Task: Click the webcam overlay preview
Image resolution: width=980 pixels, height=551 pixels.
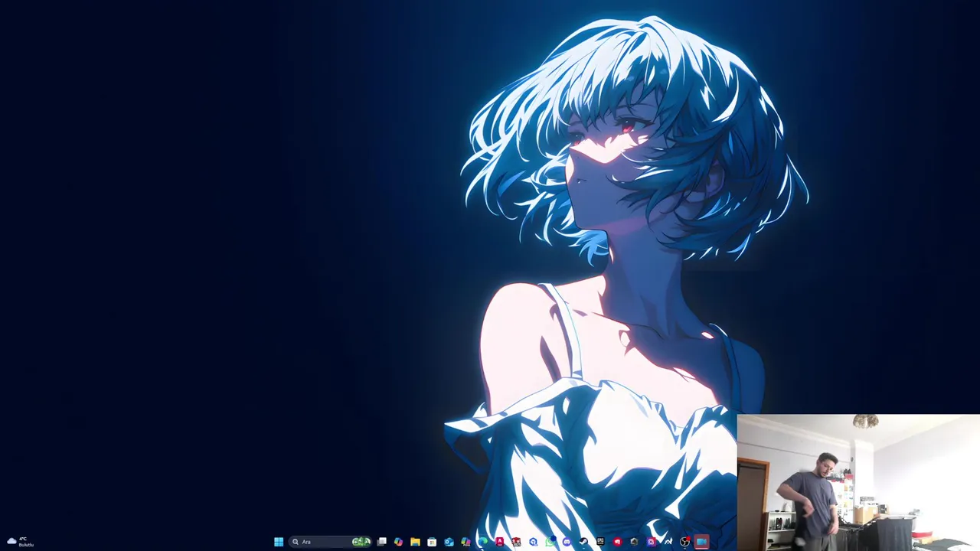Action: coord(858,482)
